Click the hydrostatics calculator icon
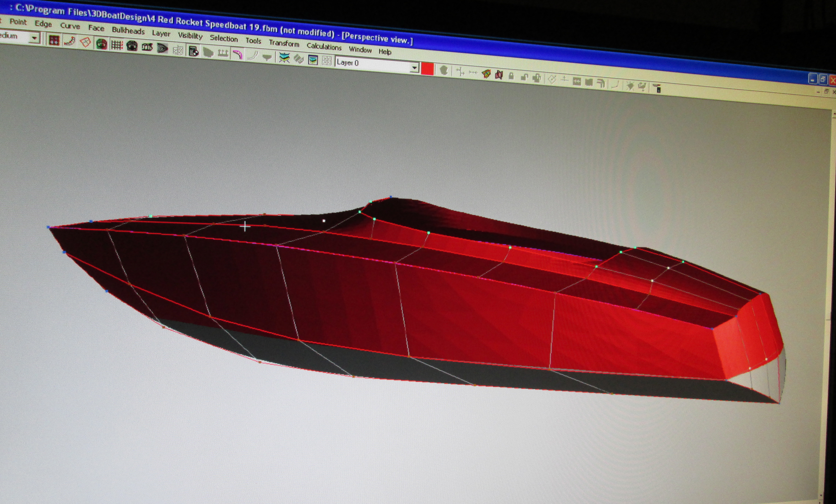The image size is (836, 504). 193,51
